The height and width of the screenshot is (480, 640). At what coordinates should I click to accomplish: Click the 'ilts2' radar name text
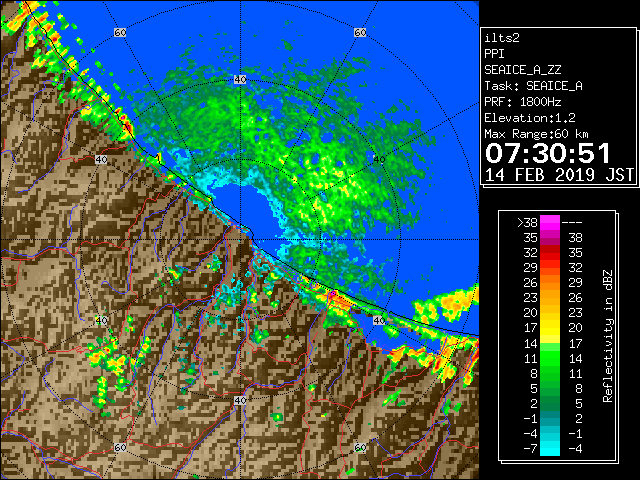[502, 38]
